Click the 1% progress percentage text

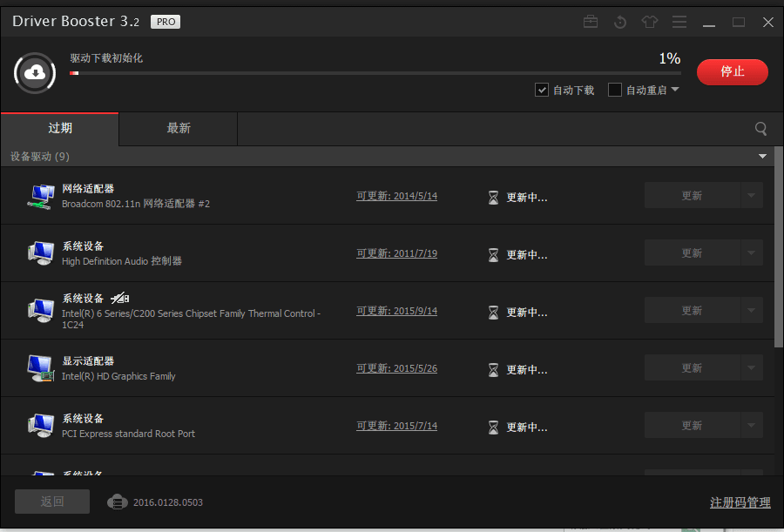(x=670, y=58)
